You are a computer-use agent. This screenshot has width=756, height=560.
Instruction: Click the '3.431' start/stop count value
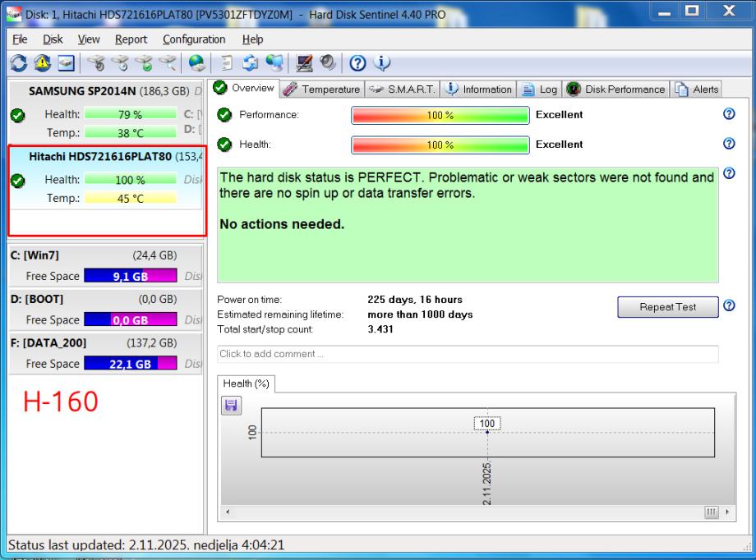(x=380, y=329)
